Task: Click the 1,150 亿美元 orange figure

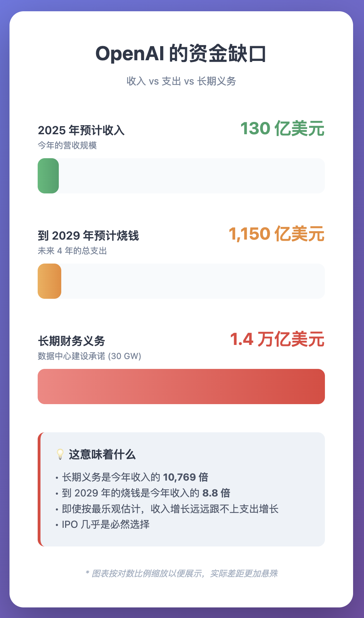Action: pos(277,234)
